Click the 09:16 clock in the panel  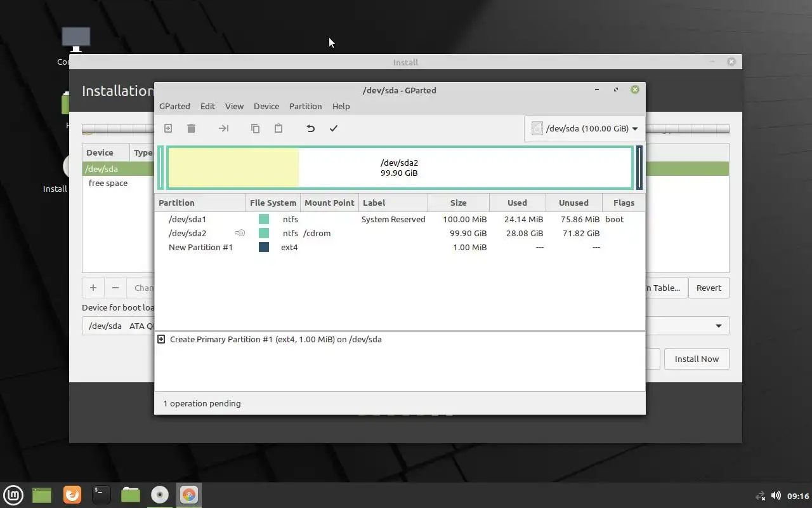798,495
